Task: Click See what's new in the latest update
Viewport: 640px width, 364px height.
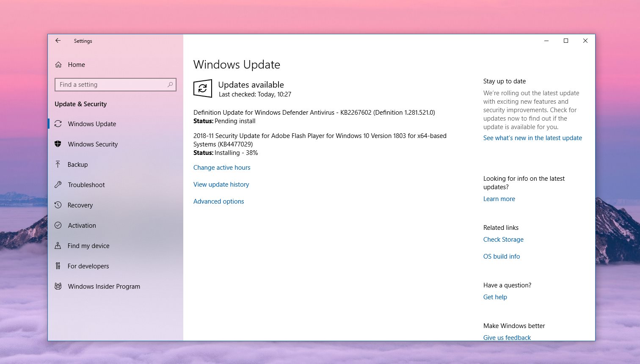Action: 532,138
